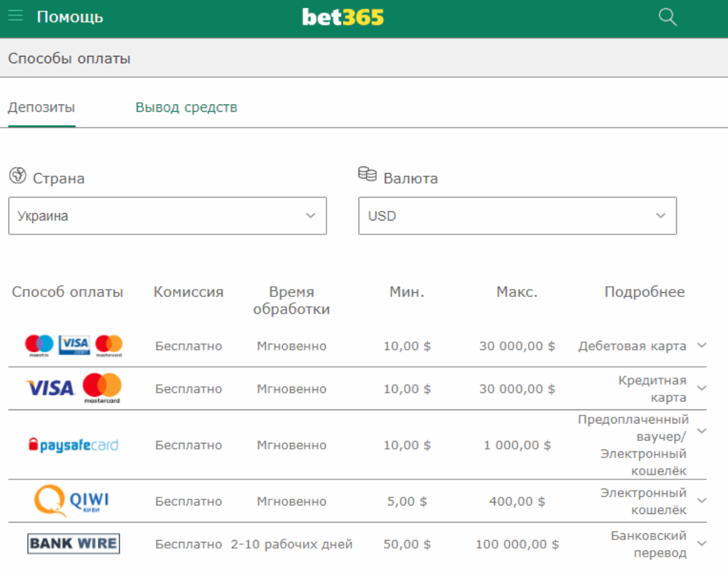This screenshot has width=728, height=582.
Task: Click the bet365 logo
Action: click(x=343, y=17)
